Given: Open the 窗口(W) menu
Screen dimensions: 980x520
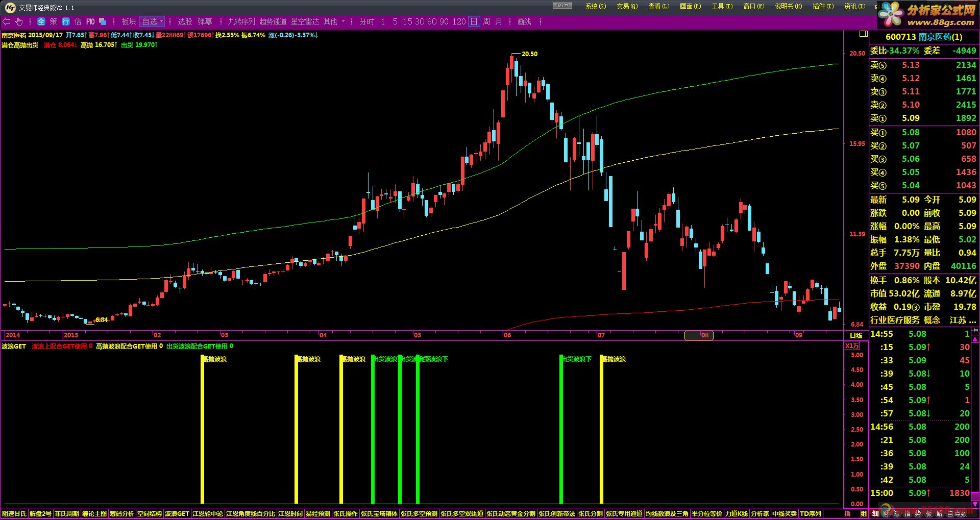Looking at the screenshot, I should (754, 6).
